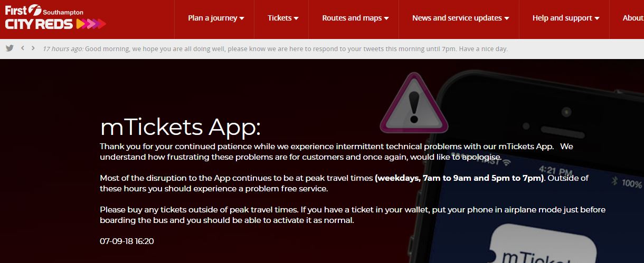Open the tweet text in the ticker
This screenshot has width=644, height=263.
296,48
